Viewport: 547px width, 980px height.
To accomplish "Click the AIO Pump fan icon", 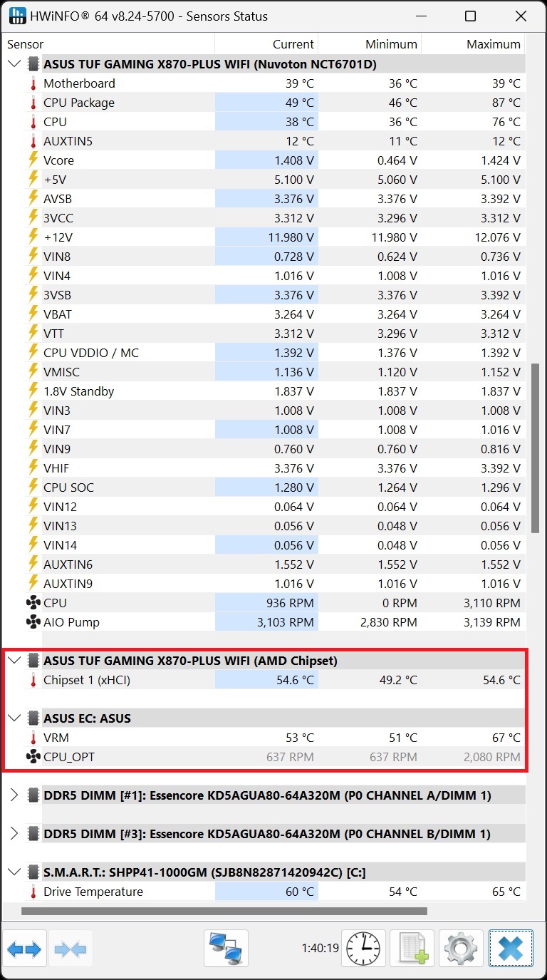I will (33, 622).
